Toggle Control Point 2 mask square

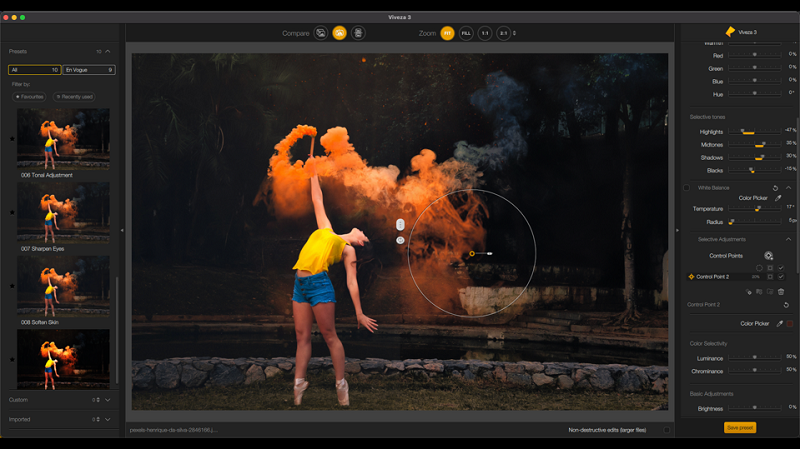(x=769, y=277)
